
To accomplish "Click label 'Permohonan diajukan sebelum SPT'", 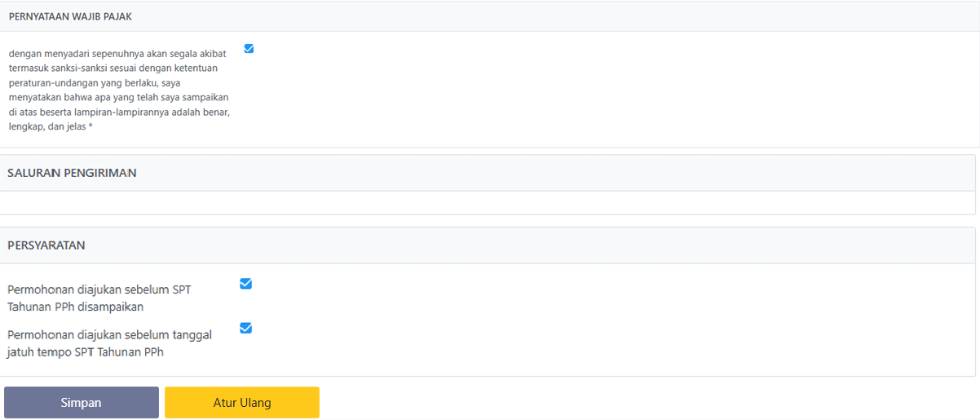I will [99, 290].
